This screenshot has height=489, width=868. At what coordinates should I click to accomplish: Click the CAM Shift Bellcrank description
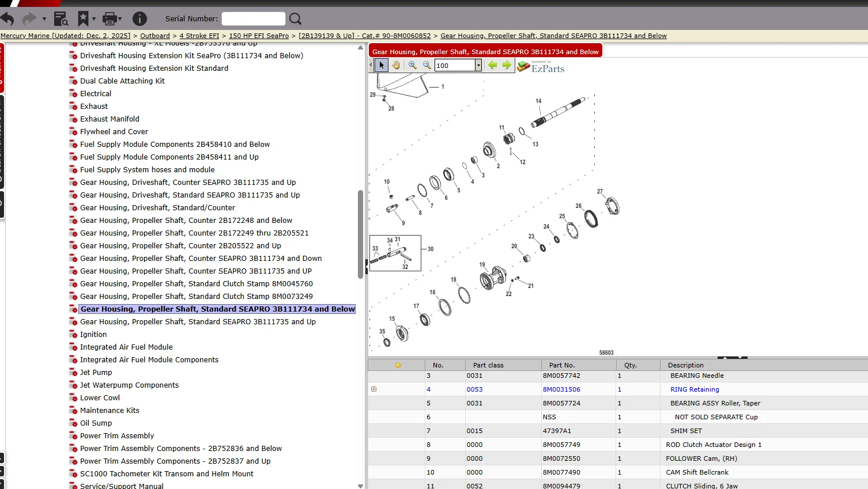click(697, 472)
